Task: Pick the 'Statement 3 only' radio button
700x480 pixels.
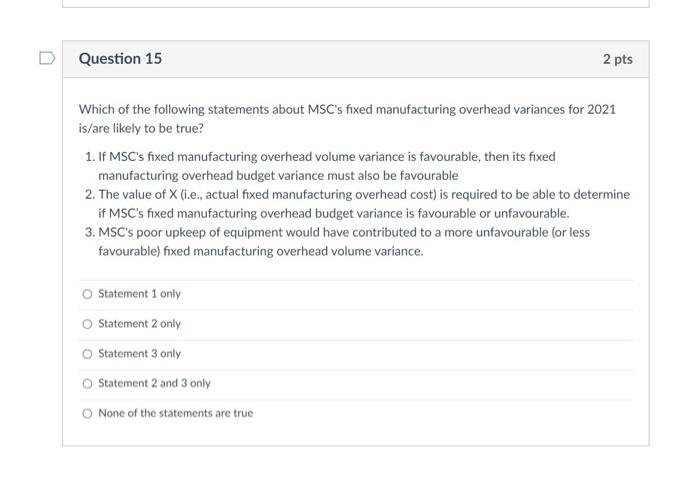Action: [88, 354]
